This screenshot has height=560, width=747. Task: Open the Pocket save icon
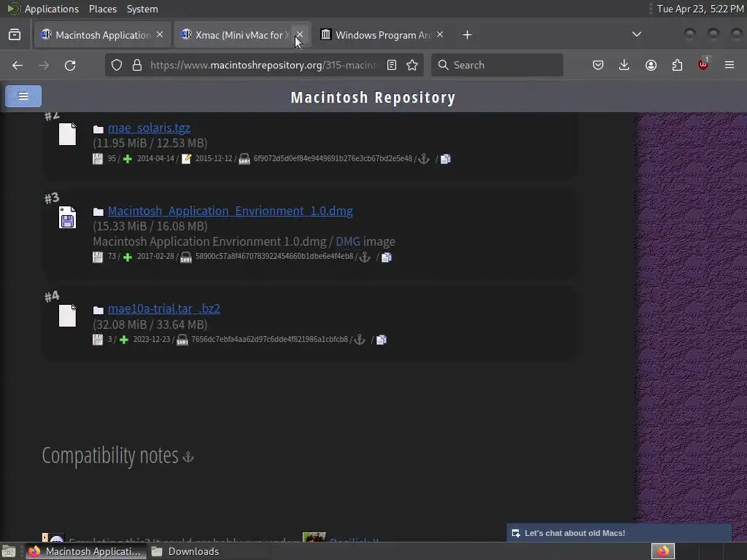click(598, 65)
